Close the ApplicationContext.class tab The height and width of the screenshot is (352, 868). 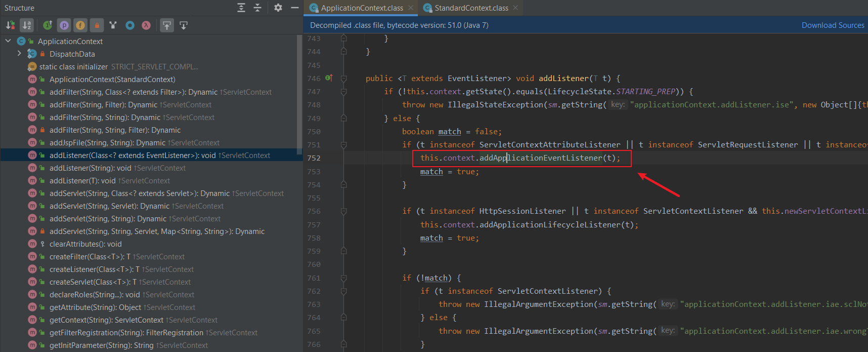click(x=411, y=8)
